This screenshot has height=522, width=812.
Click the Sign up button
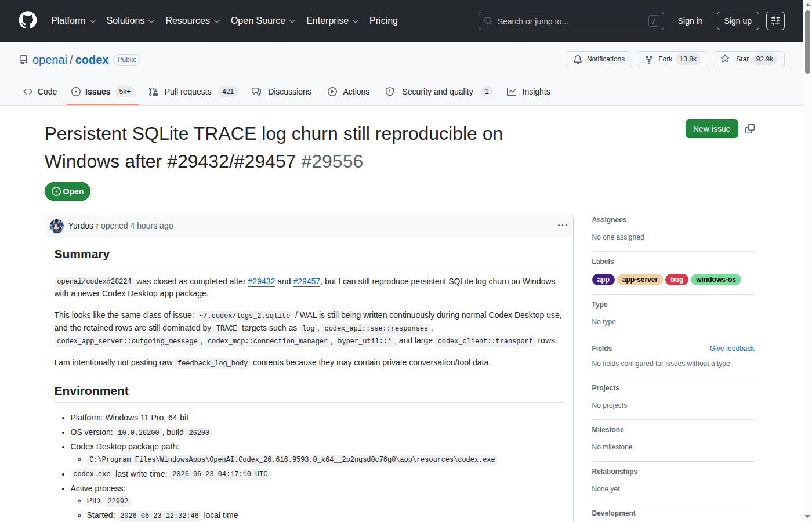click(738, 21)
